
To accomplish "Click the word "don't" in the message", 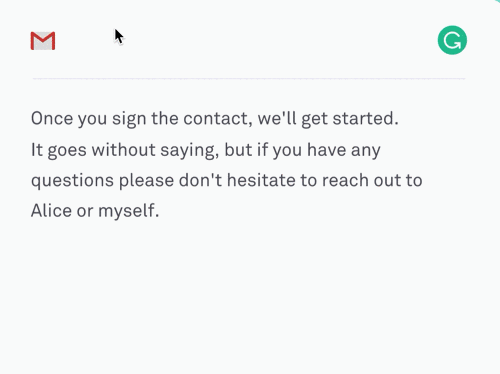I will coord(200,180).
